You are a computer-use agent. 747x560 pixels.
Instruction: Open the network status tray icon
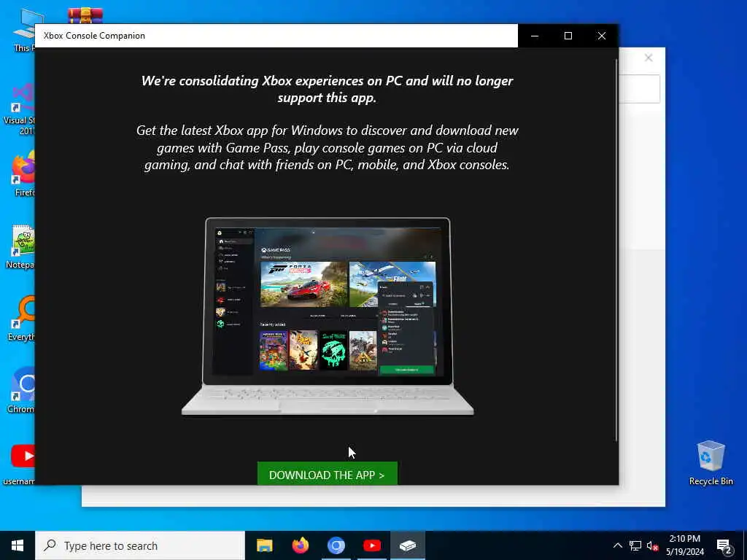635,545
